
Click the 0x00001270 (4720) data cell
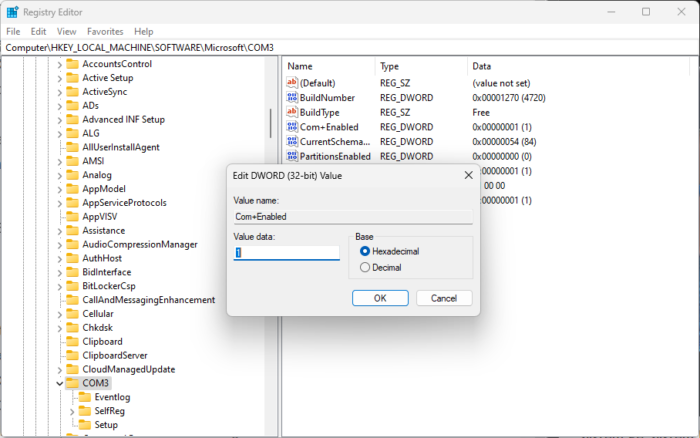508,98
